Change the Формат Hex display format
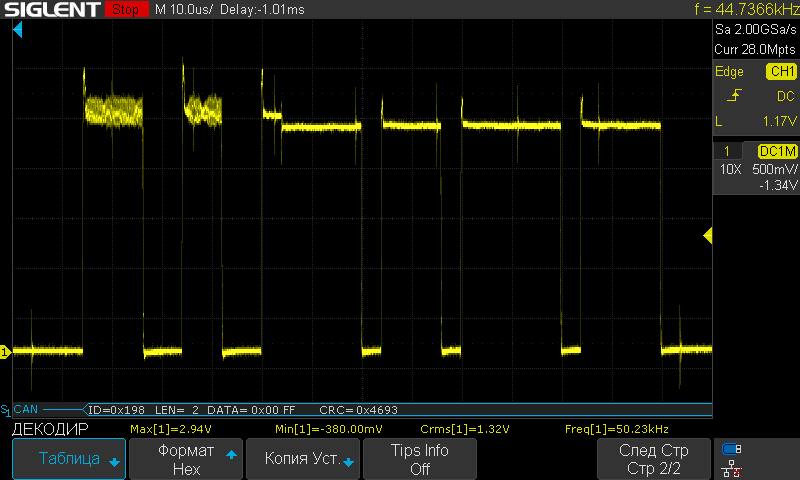The height and width of the screenshot is (480, 800). pyautogui.click(x=186, y=459)
